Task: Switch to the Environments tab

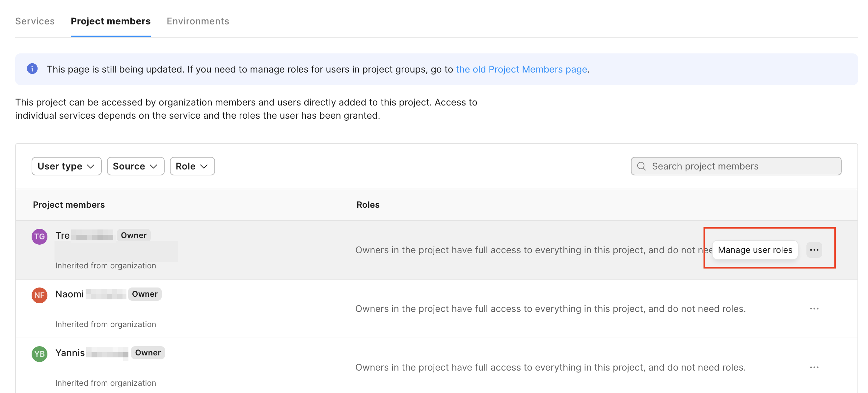Action: [x=198, y=21]
